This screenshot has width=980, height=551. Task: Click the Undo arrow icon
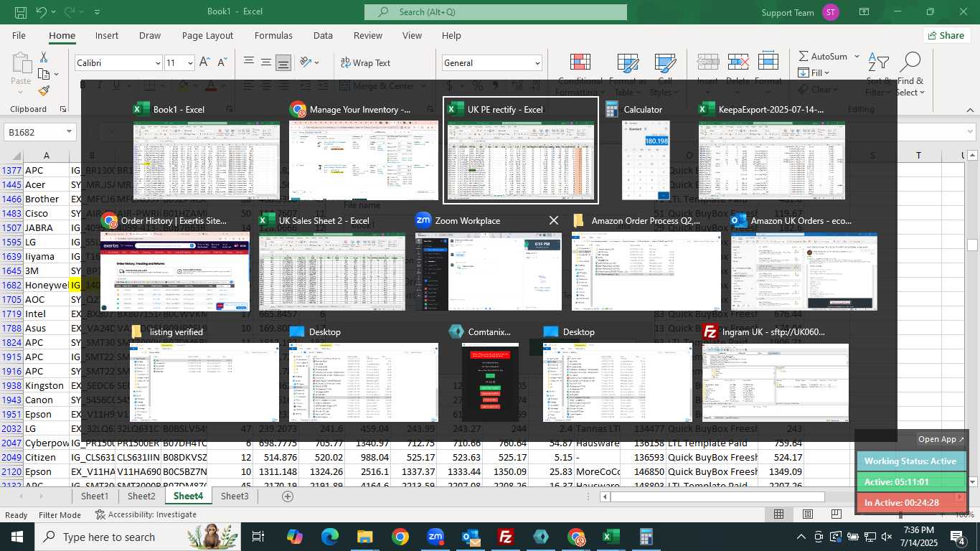tap(41, 12)
